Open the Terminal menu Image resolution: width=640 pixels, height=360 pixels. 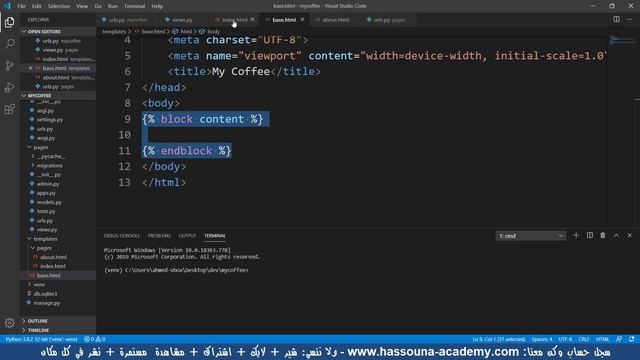(135, 6)
